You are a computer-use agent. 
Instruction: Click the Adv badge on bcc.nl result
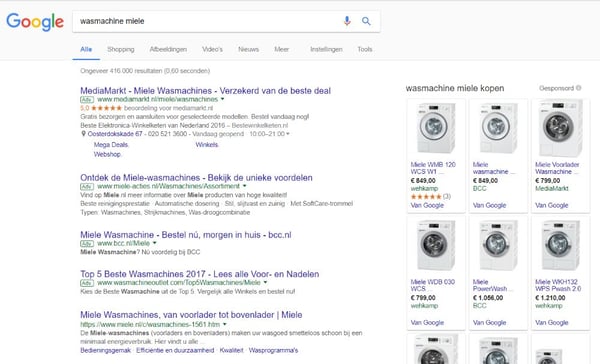[x=87, y=243]
